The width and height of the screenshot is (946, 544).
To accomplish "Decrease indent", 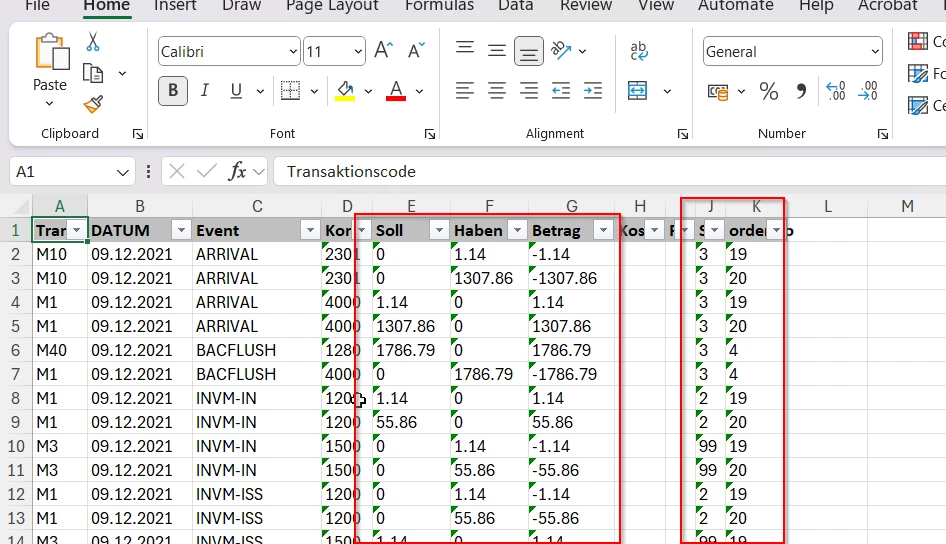I will pos(560,91).
